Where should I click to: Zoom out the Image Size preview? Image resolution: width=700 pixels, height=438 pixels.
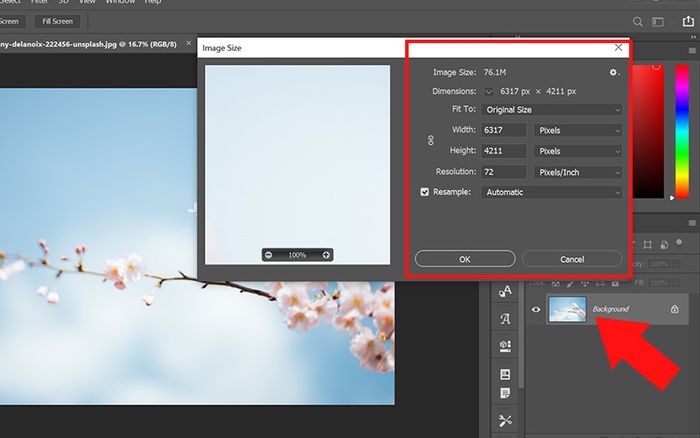[x=268, y=255]
